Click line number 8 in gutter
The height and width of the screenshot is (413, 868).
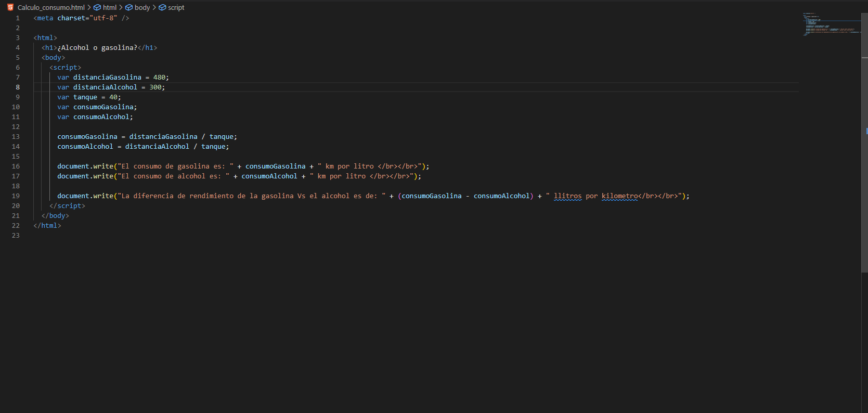[x=18, y=87]
